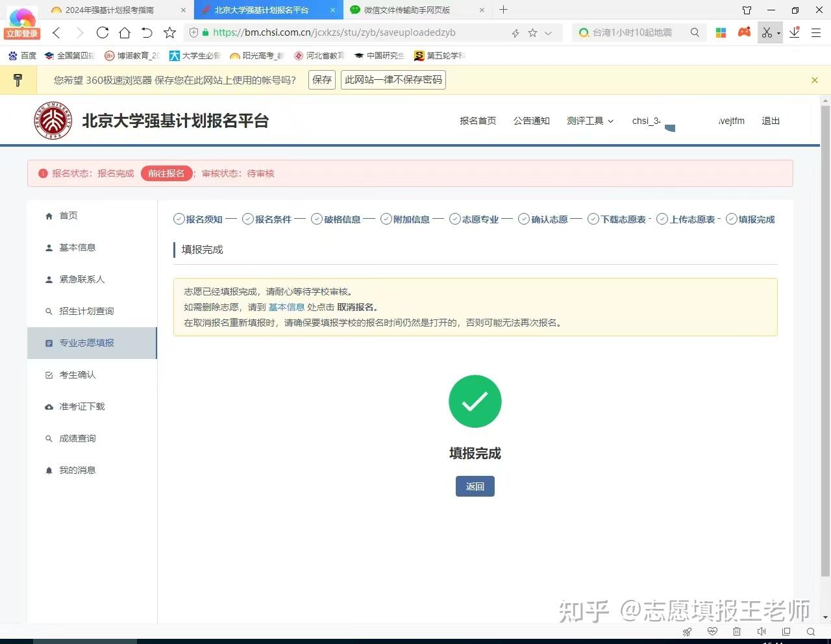Open the 阳光高考 bookmark
This screenshot has height=644, width=831.
pos(256,56)
